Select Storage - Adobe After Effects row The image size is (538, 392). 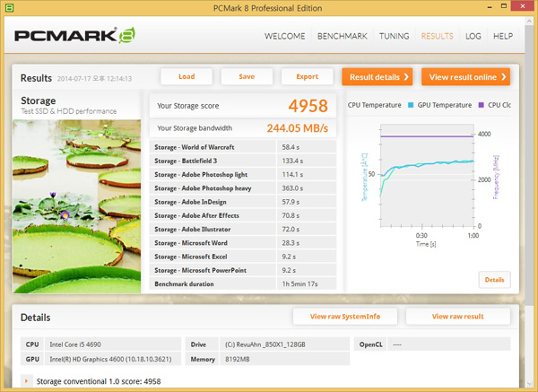[243, 215]
